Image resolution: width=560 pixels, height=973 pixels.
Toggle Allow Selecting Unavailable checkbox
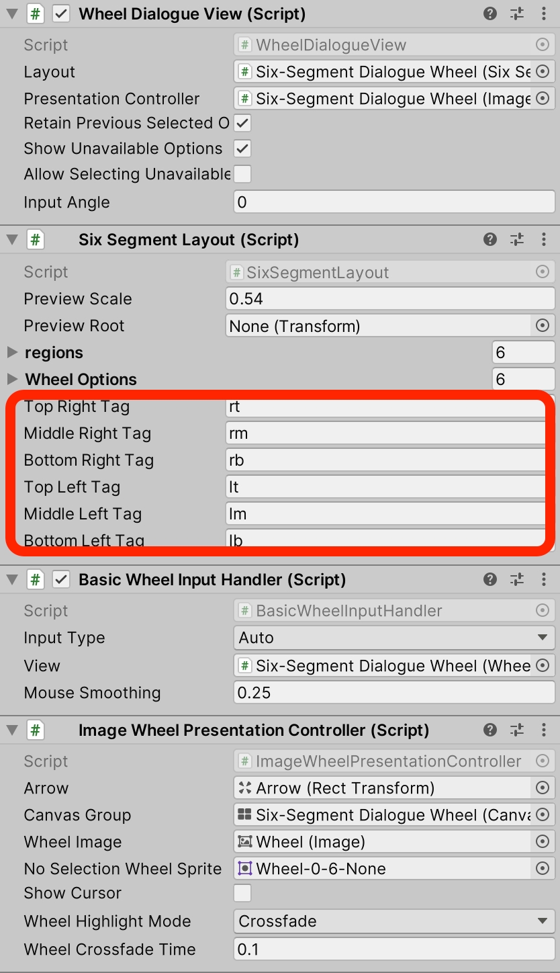pos(242,174)
